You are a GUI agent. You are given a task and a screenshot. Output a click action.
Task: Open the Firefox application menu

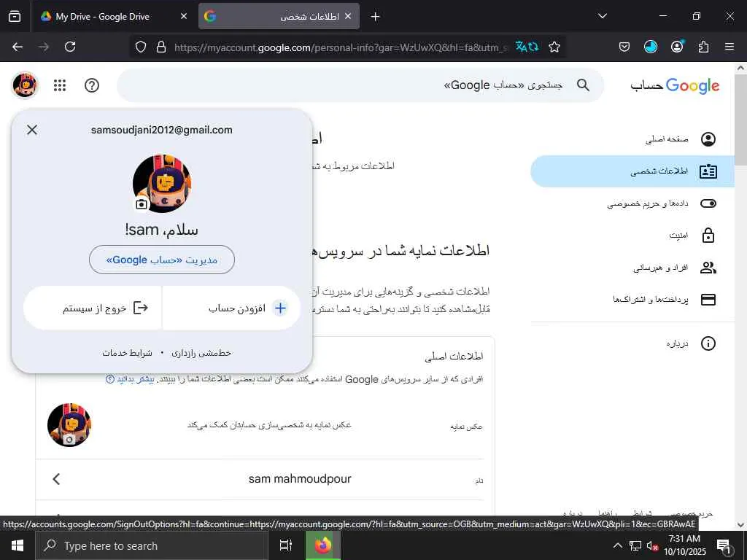click(x=729, y=47)
